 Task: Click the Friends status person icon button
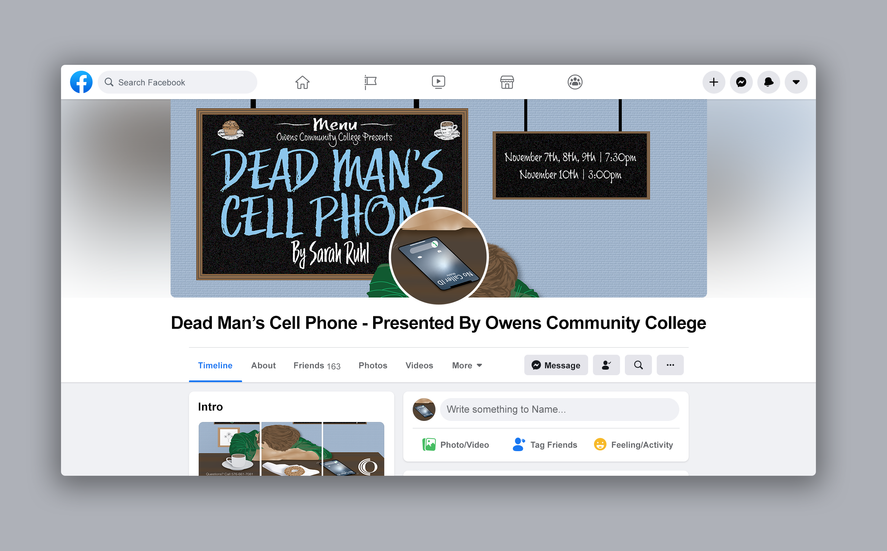[606, 365]
